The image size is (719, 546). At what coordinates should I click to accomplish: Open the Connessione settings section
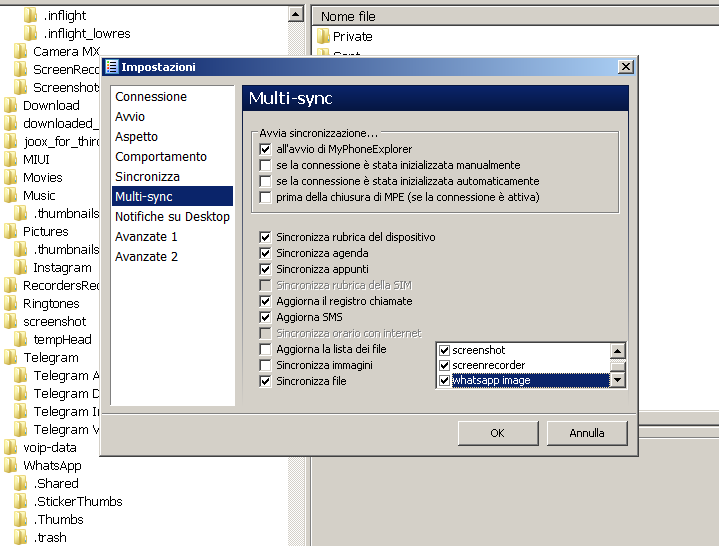pos(151,97)
